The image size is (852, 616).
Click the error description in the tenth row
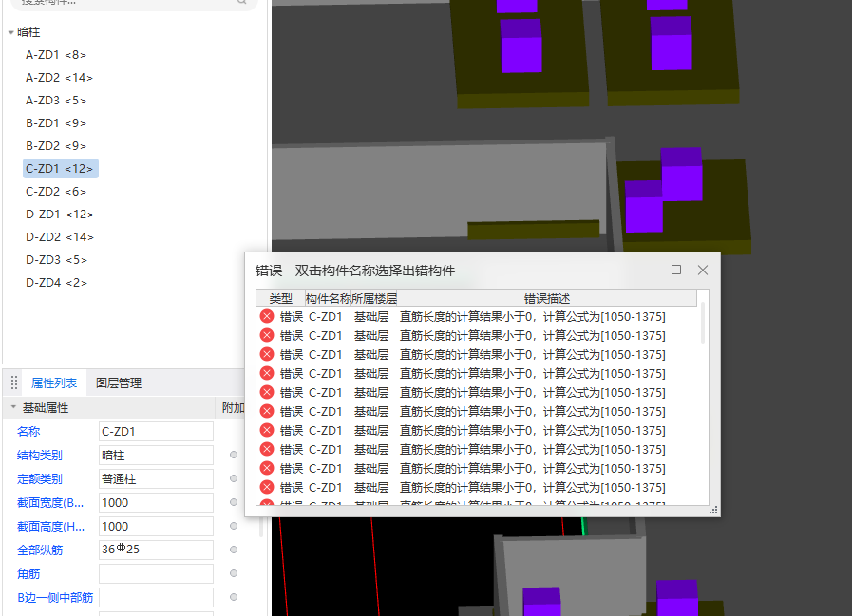click(533, 487)
